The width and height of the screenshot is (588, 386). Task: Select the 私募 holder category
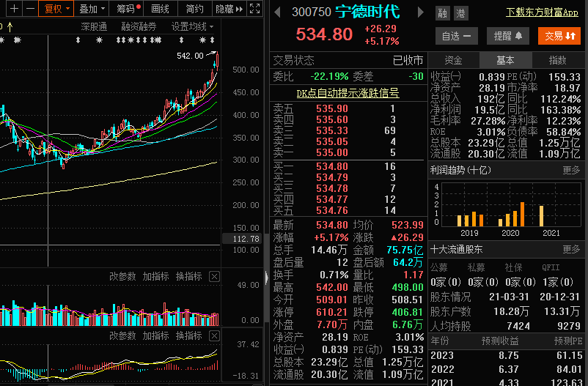tap(477, 267)
